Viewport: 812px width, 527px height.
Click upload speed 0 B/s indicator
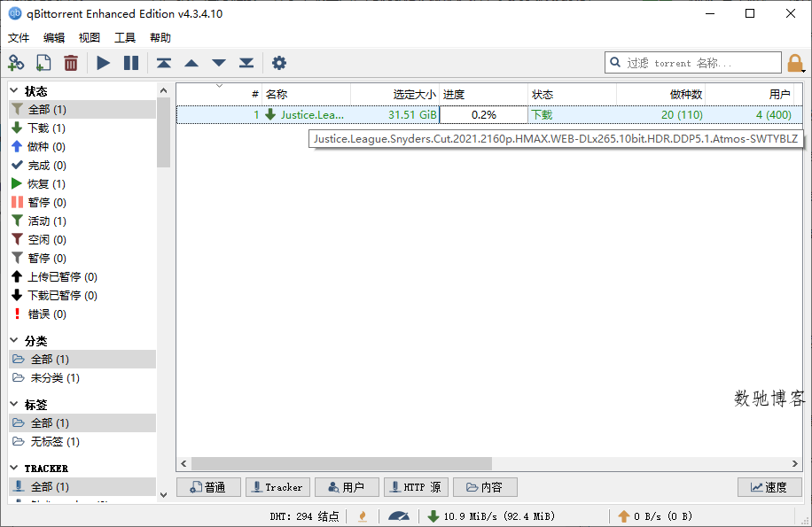(x=655, y=516)
